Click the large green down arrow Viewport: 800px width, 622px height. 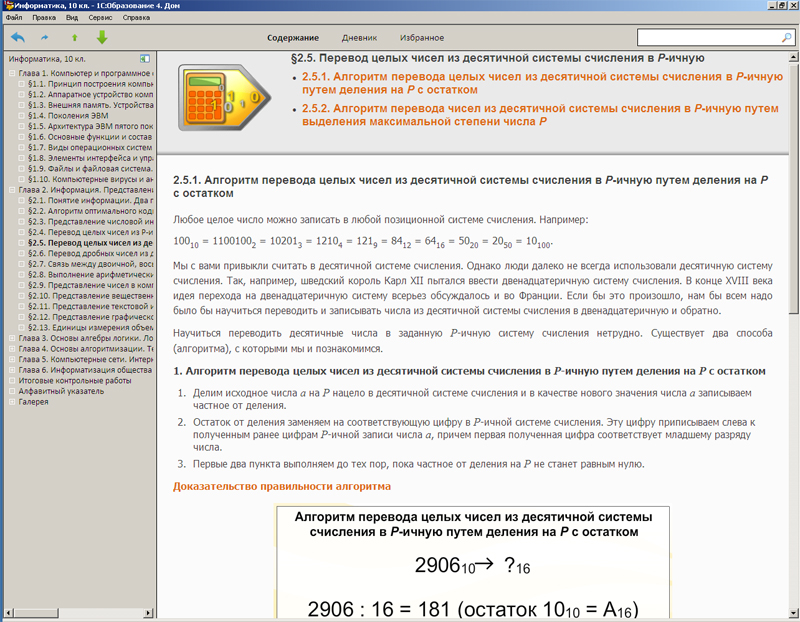pos(101,38)
